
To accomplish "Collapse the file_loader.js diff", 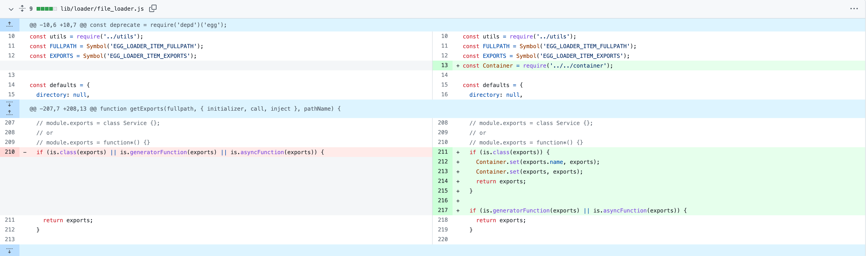I will coord(11,9).
